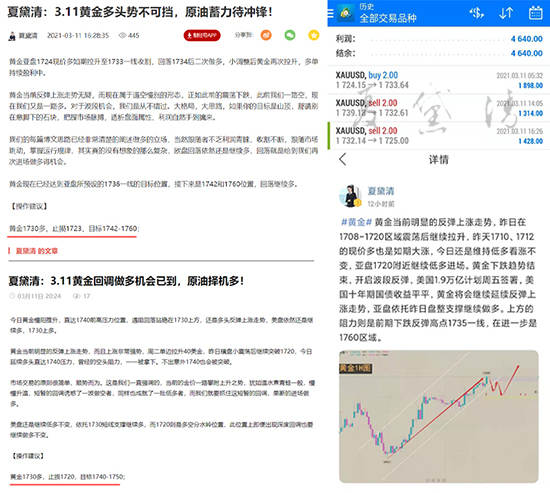Open 夏黛清 profile avatar in detail post

pos(350,196)
